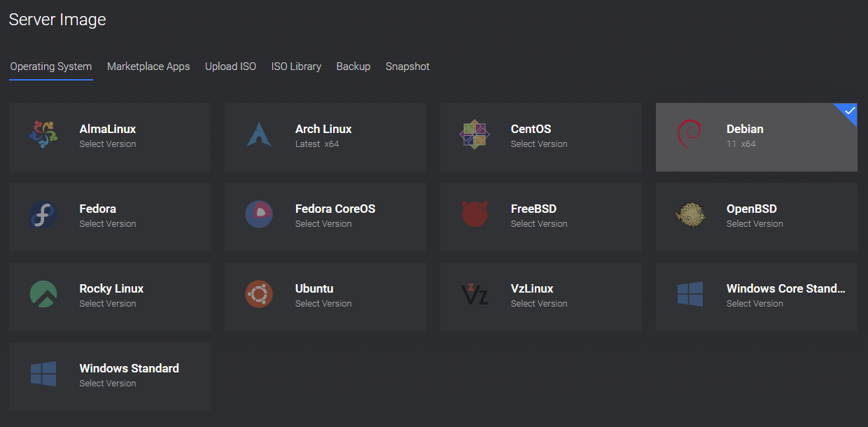Click the Windows Core Standard logo icon

click(690, 294)
